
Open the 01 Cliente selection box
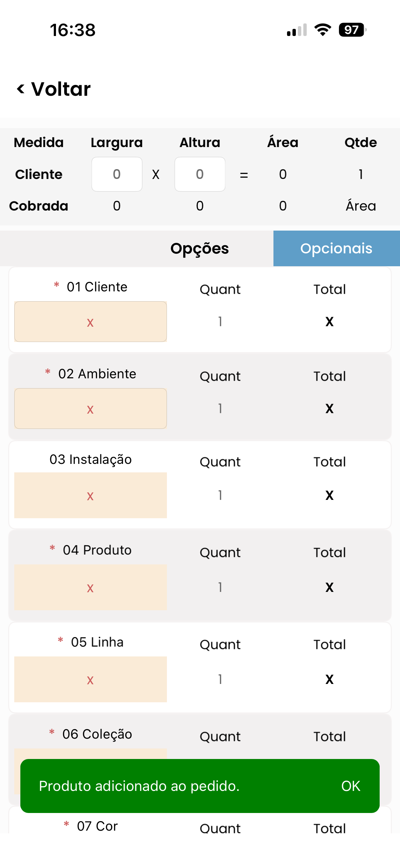coord(90,322)
